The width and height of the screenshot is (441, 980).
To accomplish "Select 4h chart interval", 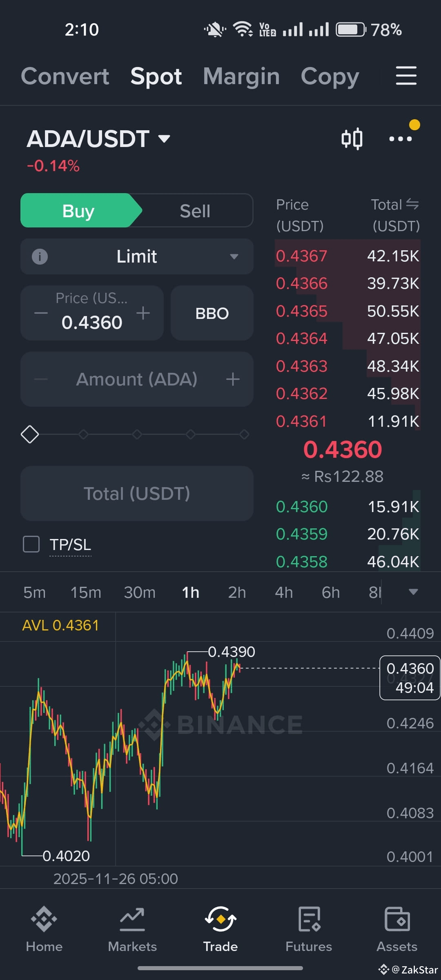I will [x=284, y=592].
